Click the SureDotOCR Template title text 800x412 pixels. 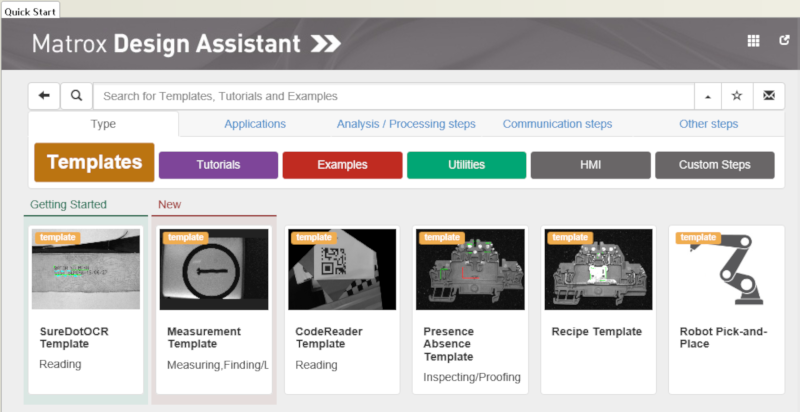coord(74,338)
